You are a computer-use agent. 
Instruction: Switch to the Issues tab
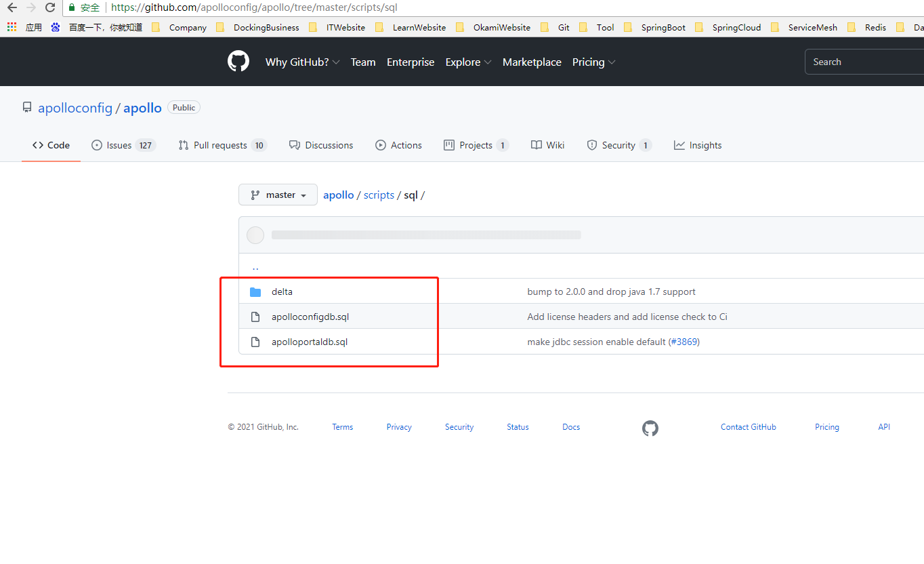[x=123, y=145]
